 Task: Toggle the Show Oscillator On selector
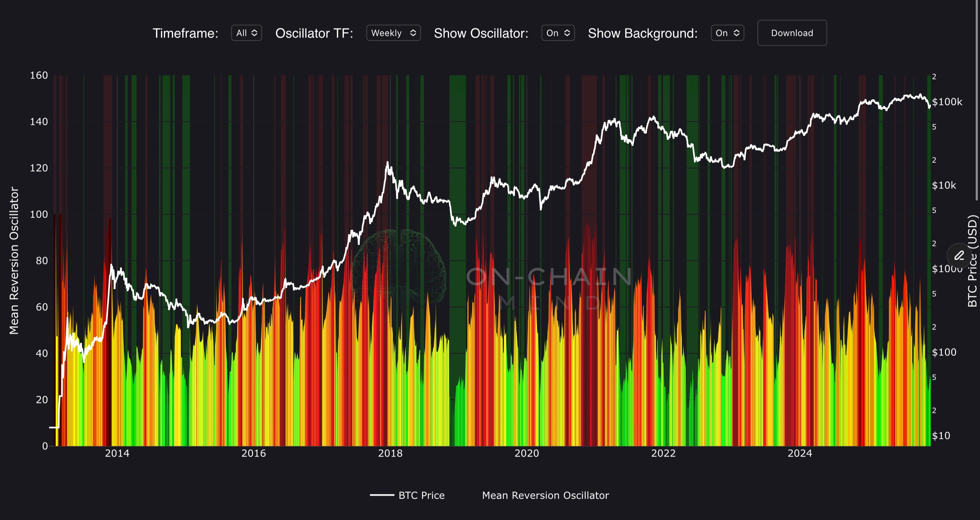(557, 33)
